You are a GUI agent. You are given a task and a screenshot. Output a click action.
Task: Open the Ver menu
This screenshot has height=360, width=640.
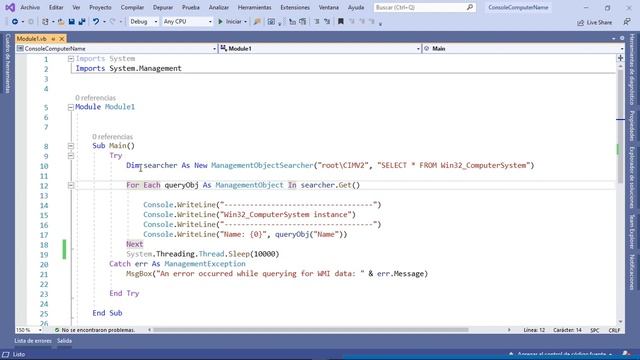[x=76, y=7]
